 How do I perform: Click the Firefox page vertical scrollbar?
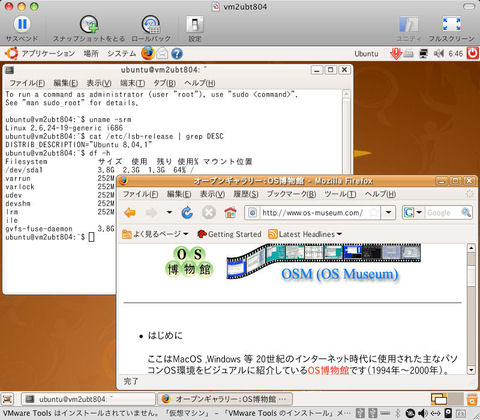click(471, 308)
